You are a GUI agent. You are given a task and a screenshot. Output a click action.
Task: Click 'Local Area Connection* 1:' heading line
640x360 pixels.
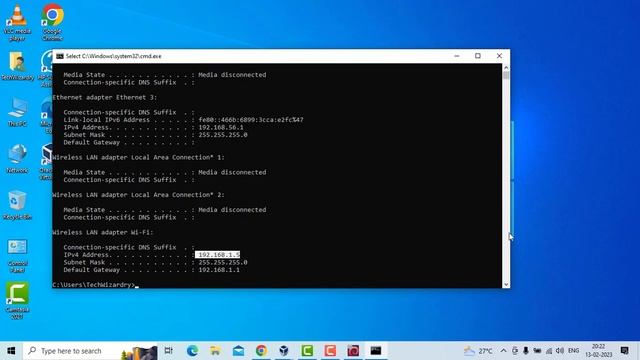tap(139, 157)
